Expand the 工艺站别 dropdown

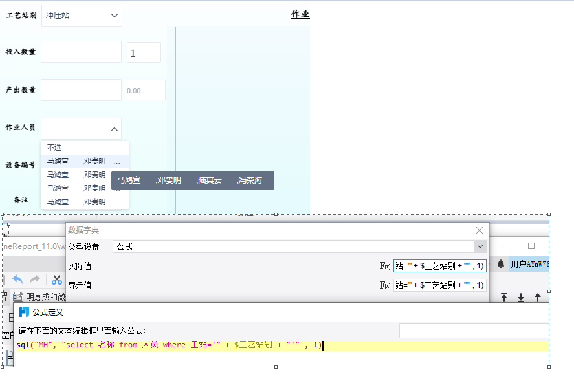(114, 16)
